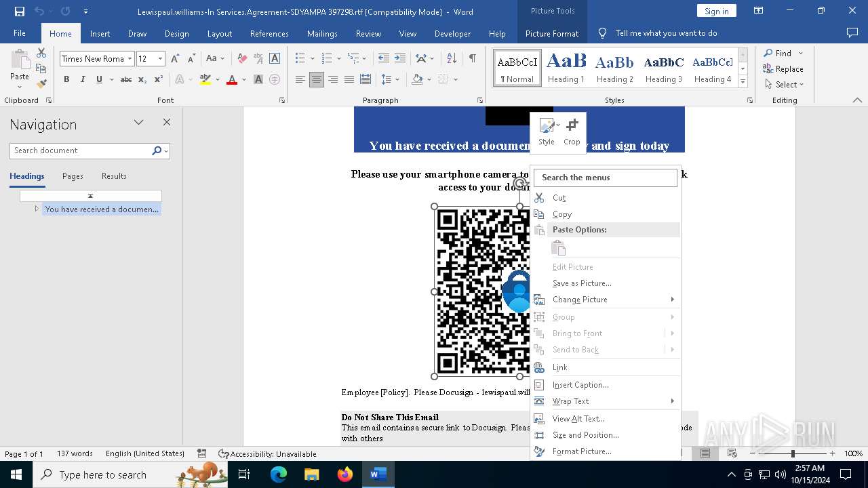Center align the text

pyautogui.click(x=317, y=79)
